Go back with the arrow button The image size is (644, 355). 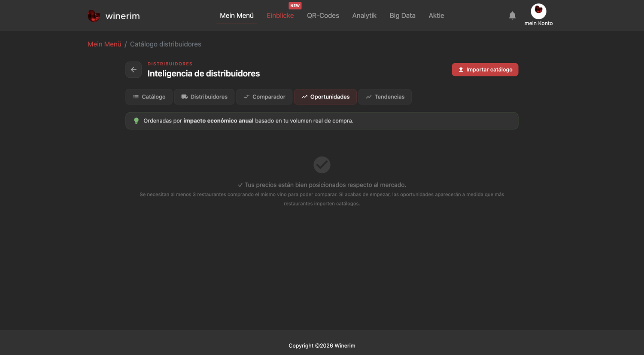pyautogui.click(x=134, y=70)
